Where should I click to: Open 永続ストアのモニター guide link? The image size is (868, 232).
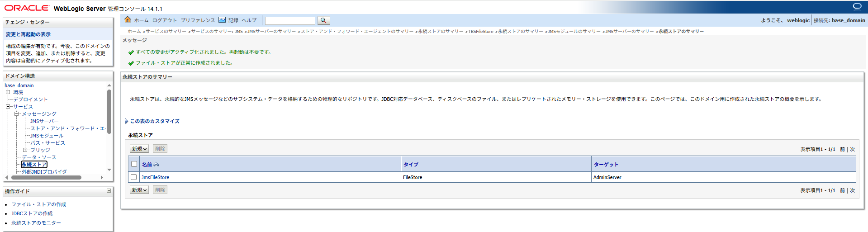pos(36,223)
